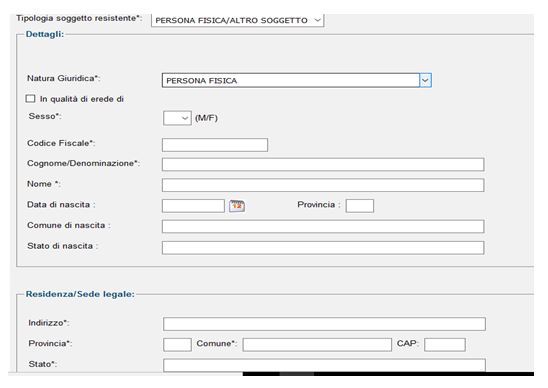The width and height of the screenshot is (548, 388).
Task: Tick the In qualità di erede di checkbox
Action: [x=30, y=99]
